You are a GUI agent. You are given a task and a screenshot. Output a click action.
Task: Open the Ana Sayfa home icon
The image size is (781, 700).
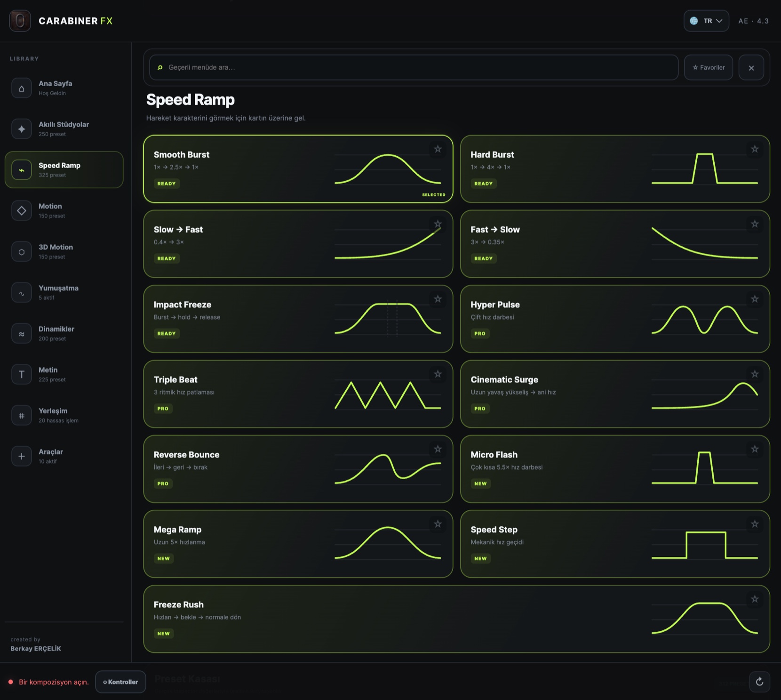[x=22, y=88]
